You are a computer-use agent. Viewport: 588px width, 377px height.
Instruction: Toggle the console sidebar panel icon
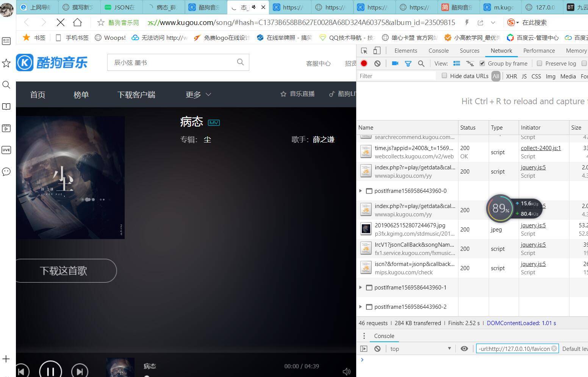tap(364, 349)
